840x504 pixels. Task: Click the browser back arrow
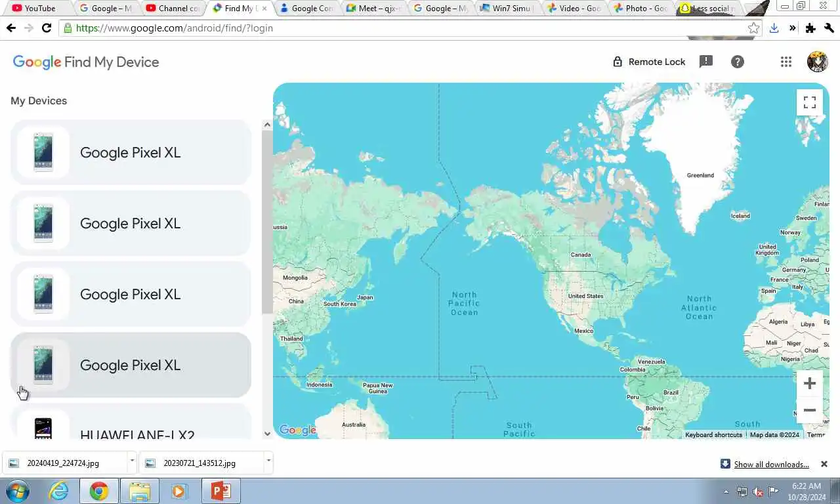[10, 28]
